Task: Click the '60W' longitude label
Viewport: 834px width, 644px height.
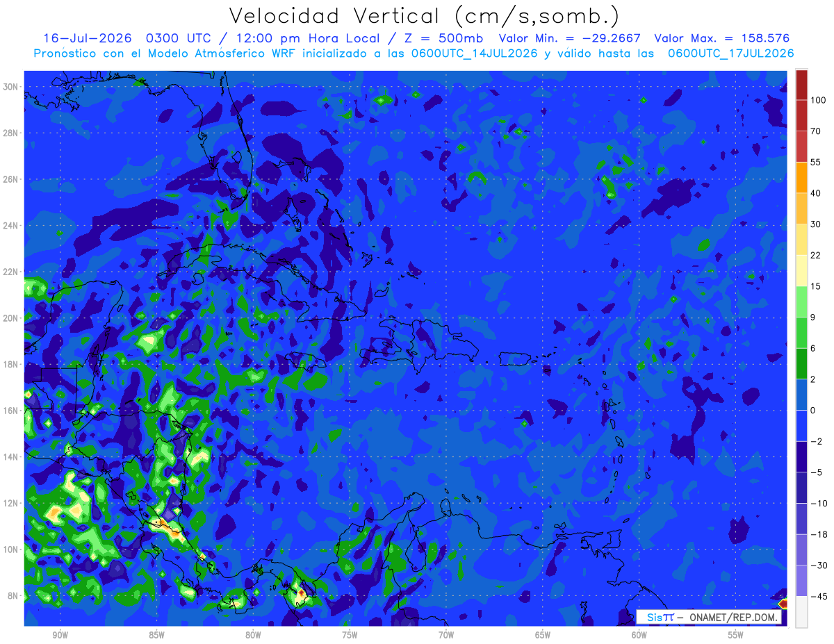Action: click(639, 635)
